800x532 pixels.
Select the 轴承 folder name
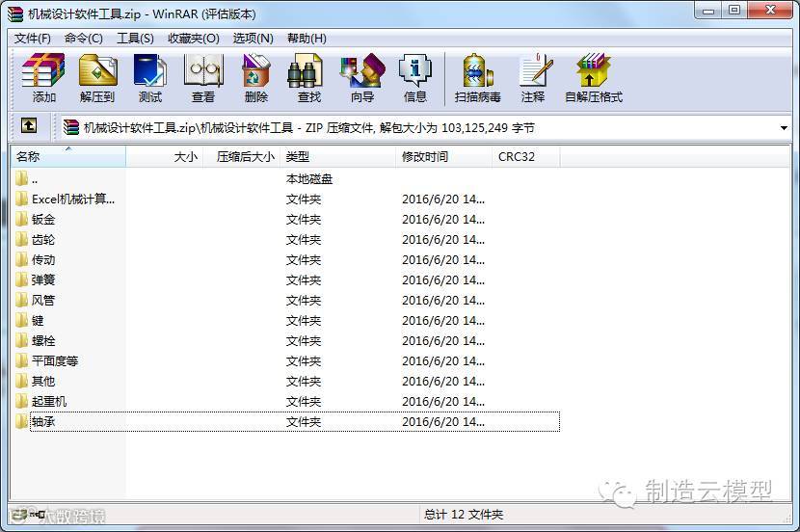click(42, 422)
